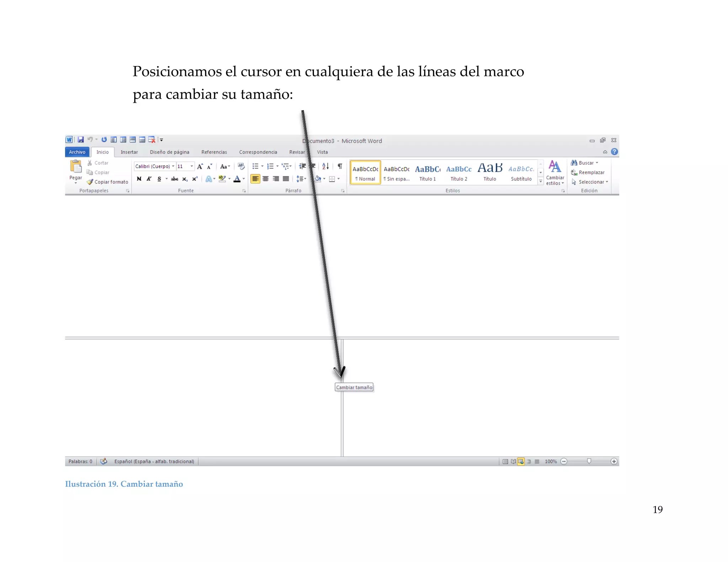728x562 pixels.
Task: Switch to Print Layout view in status bar
Action: click(x=505, y=461)
